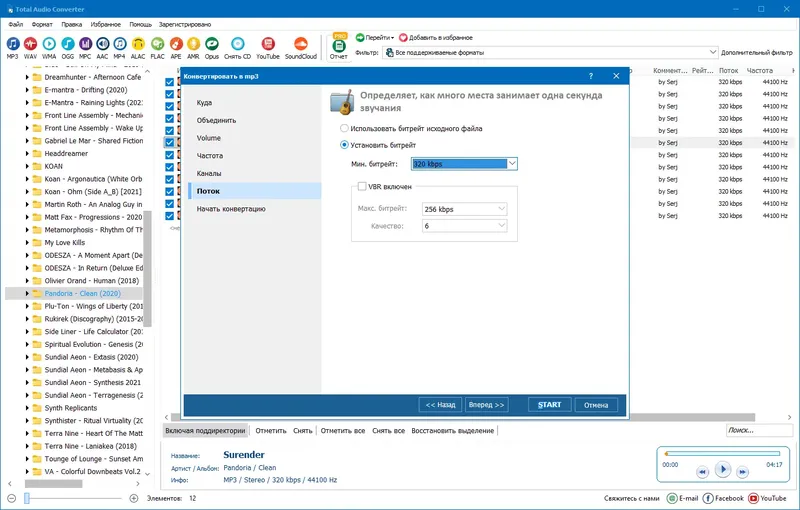Expand the Headdreamer folder
Image resolution: width=800 pixels, height=510 pixels.
(27, 154)
